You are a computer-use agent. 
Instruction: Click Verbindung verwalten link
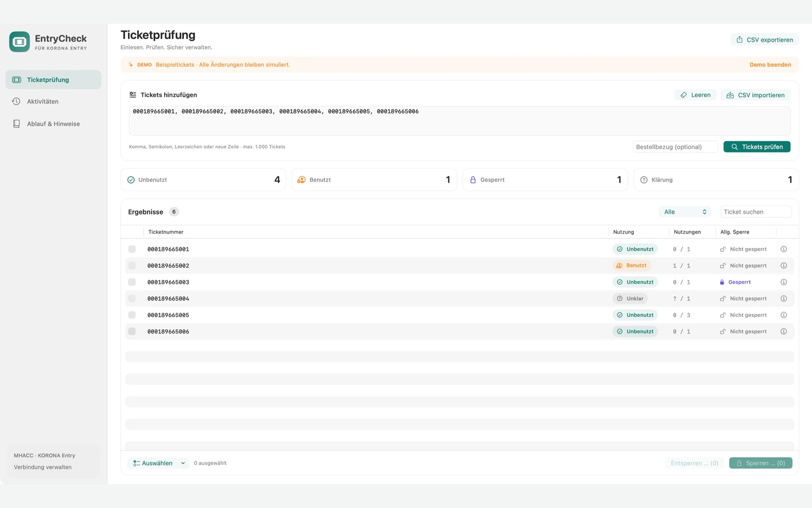point(43,467)
